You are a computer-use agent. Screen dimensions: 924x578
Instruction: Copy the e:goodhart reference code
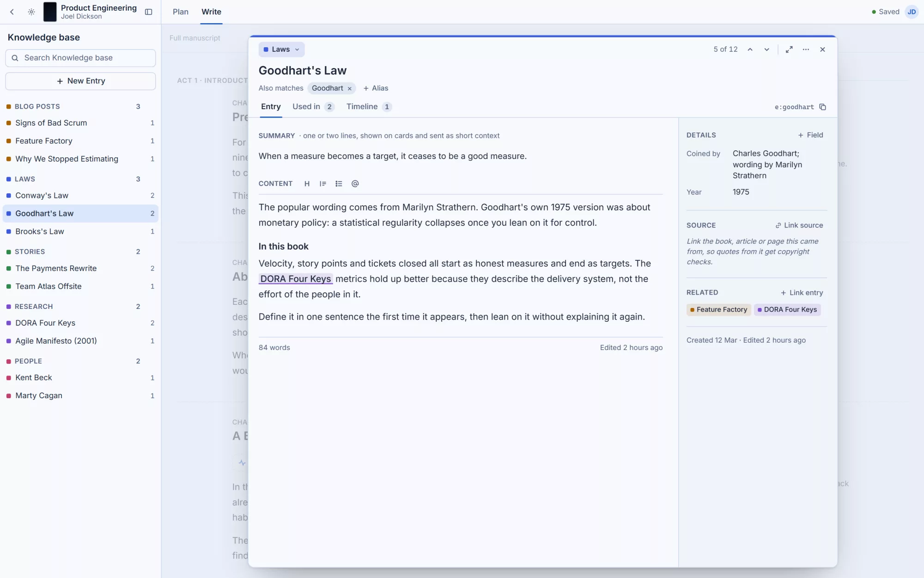pos(822,107)
